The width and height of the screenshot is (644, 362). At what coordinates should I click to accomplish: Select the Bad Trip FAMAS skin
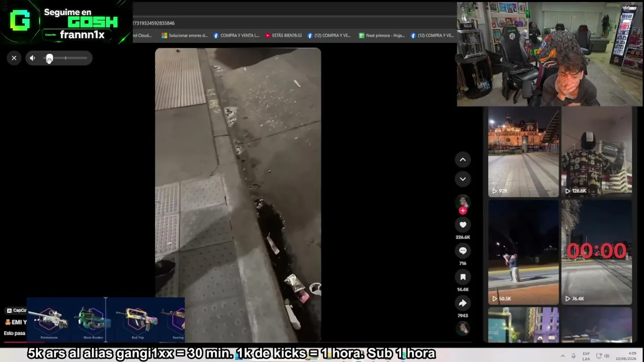pos(137,321)
